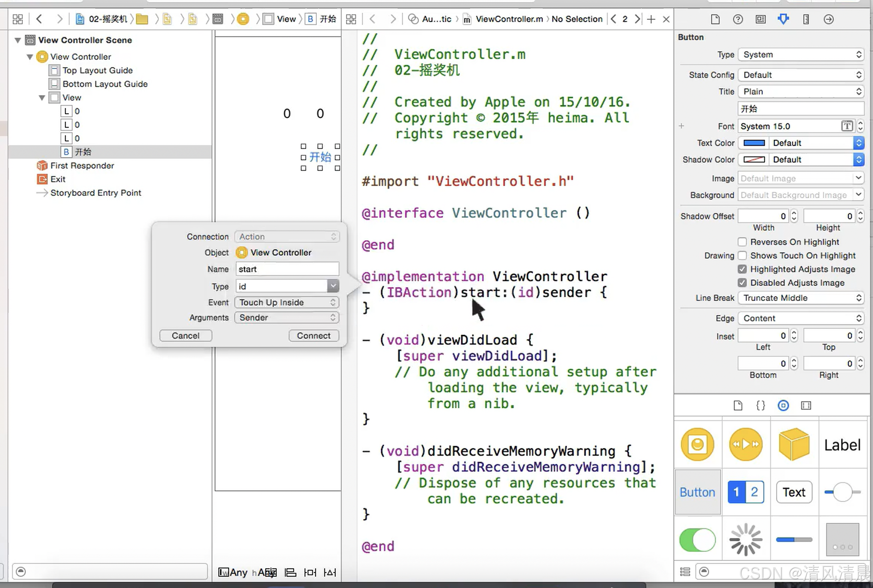
Task: Open the Size inspector ruler icon
Action: coord(806,19)
